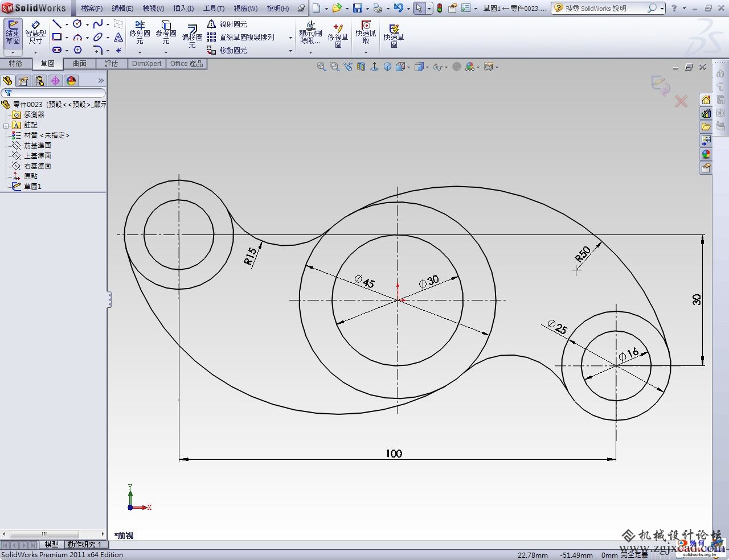Click 移動圖元 move entities
729x560 pixels.
pyautogui.click(x=227, y=50)
